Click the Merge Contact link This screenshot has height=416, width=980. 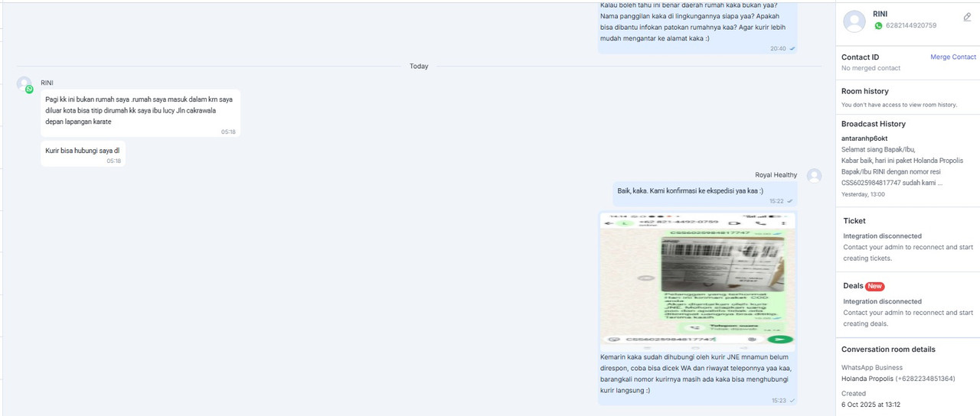point(953,57)
